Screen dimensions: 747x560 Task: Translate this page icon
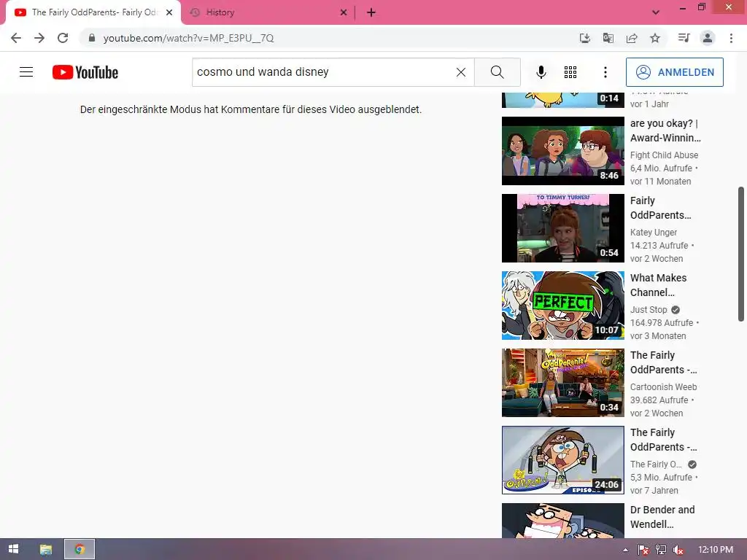click(608, 38)
